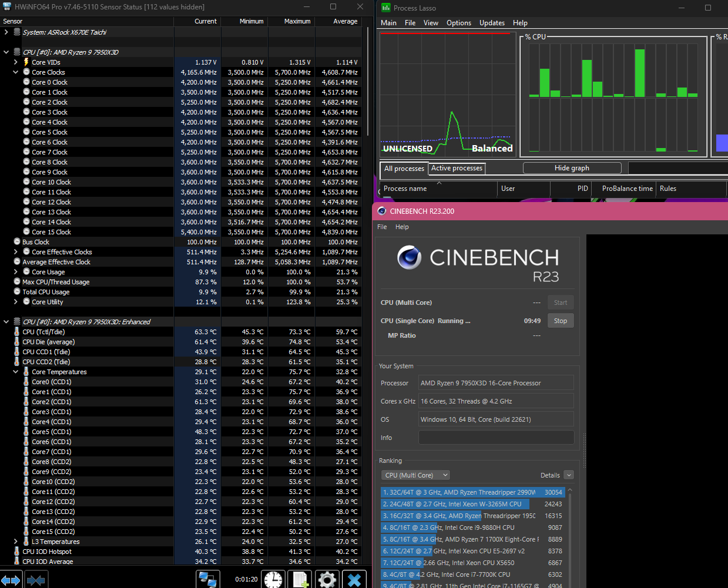Click the lightning icon beside Core VIDs
This screenshot has height=588, width=728.
coord(26,62)
